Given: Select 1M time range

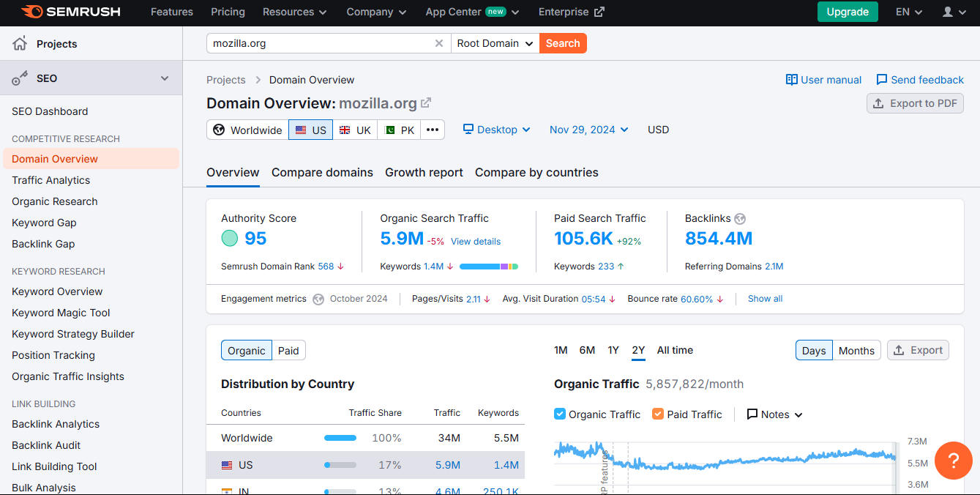Looking at the screenshot, I should 561,350.
